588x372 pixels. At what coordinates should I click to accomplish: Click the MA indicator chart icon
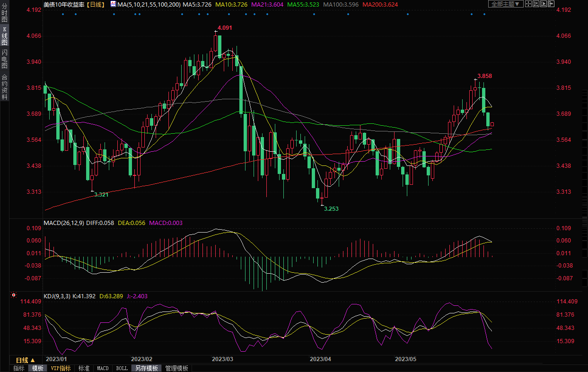pos(113,4)
